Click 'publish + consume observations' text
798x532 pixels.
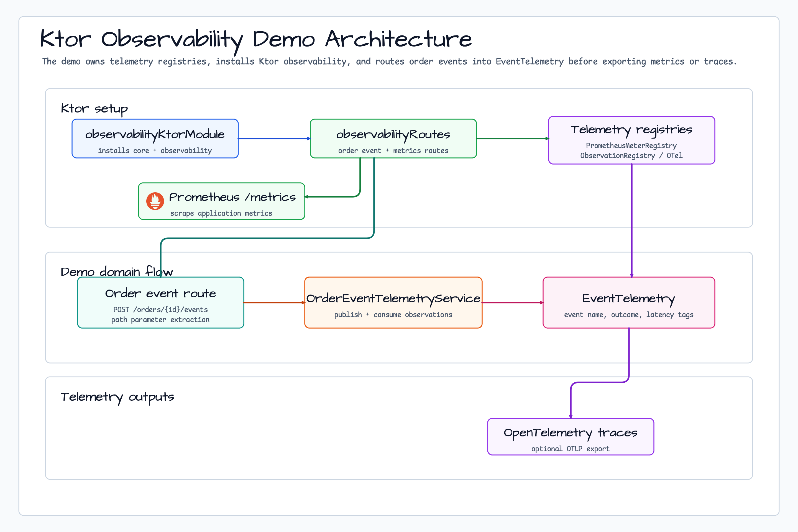pyautogui.click(x=393, y=315)
